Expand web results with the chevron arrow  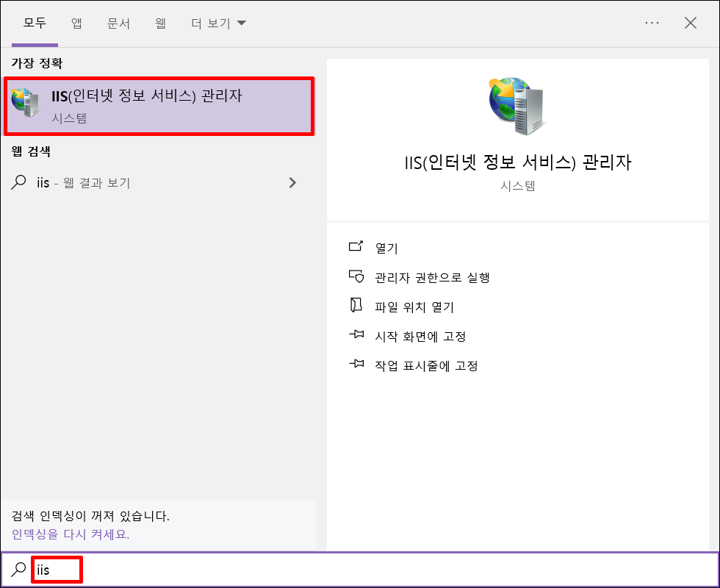point(292,183)
